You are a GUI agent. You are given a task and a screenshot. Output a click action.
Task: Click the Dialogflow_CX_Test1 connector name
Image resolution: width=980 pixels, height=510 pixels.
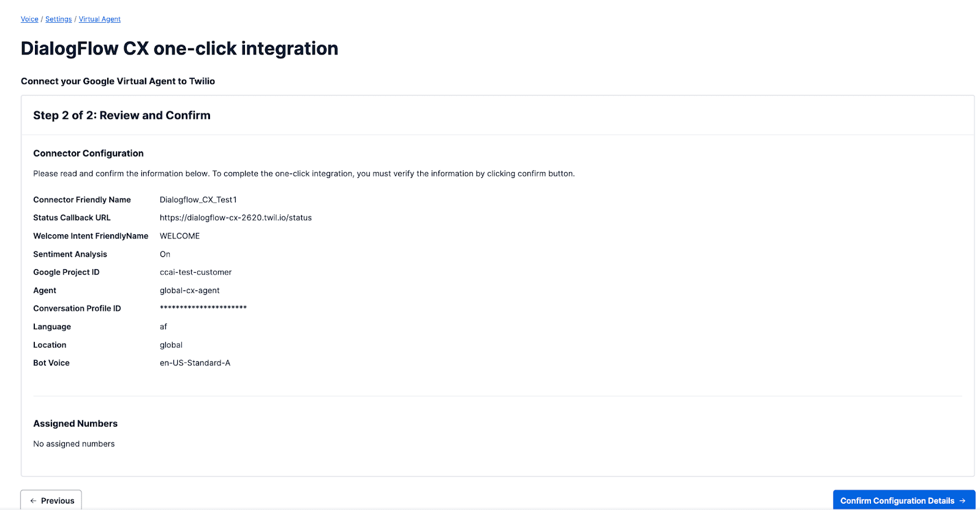198,199
